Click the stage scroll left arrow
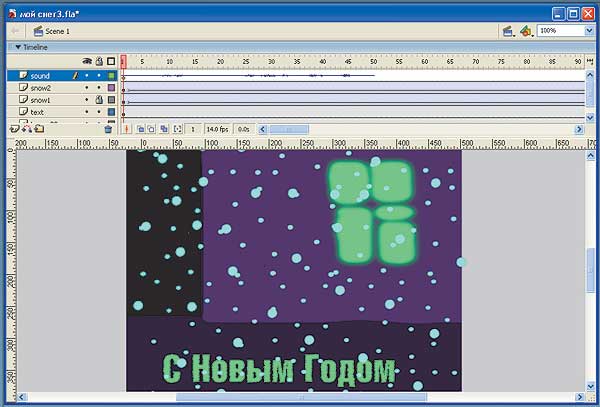Viewport: 600px width, 407px height. pos(22,397)
